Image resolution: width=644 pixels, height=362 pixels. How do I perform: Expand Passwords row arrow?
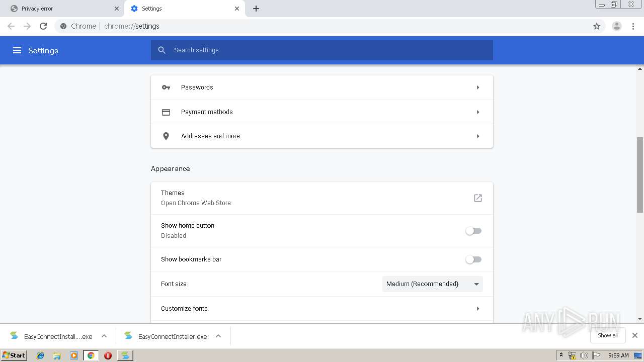(x=478, y=87)
